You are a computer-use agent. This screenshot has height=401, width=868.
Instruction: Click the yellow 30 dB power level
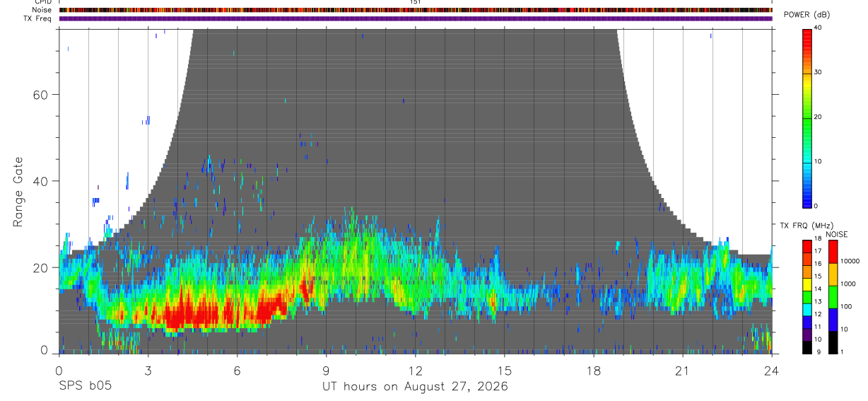(x=807, y=74)
